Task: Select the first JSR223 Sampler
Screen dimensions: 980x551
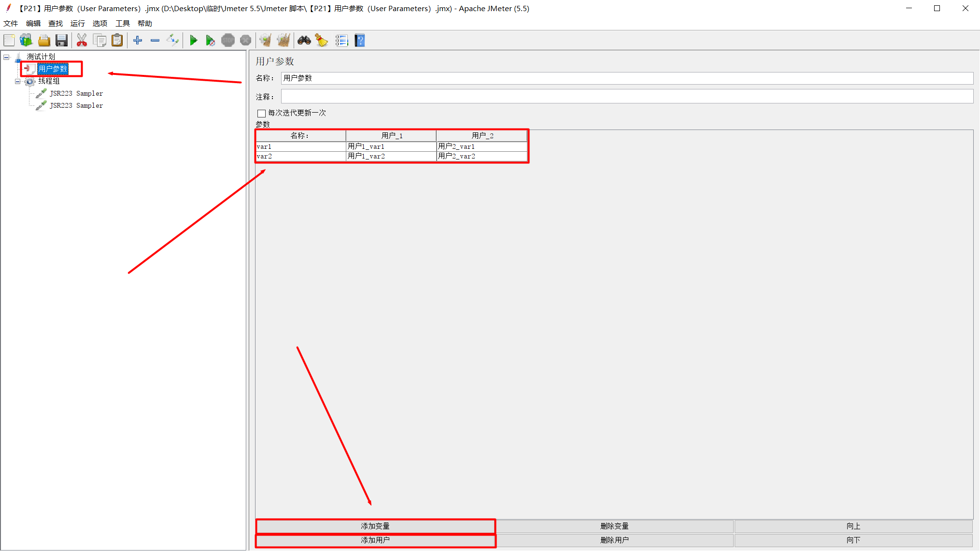Action: [x=76, y=93]
